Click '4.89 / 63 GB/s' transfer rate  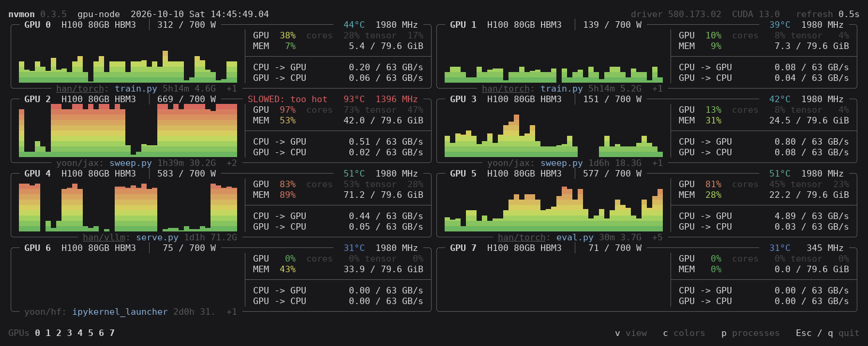(x=812, y=216)
